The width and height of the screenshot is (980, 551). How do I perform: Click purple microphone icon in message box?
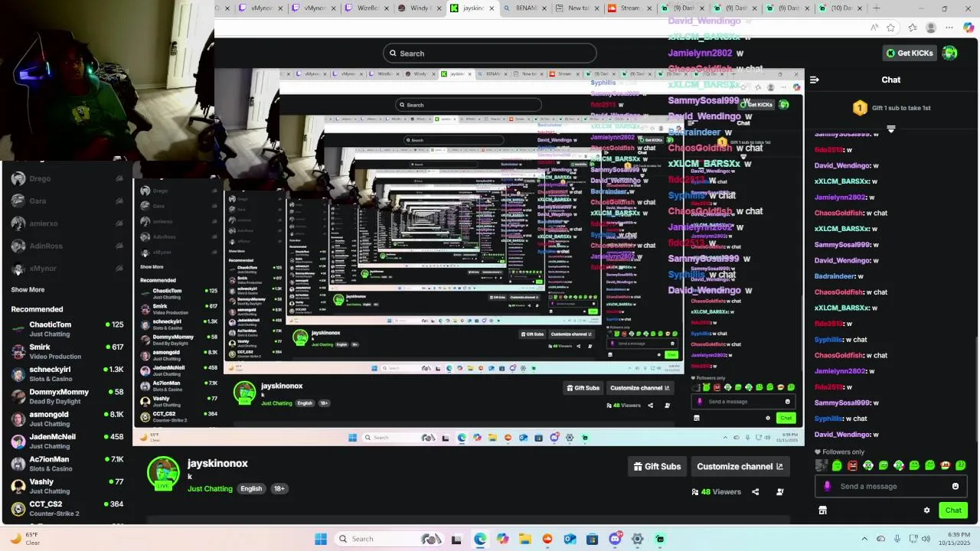[x=827, y=486]
